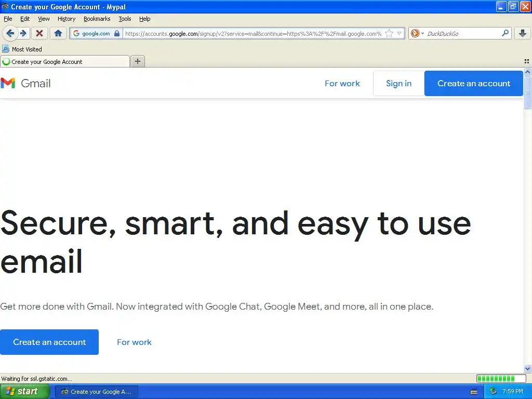Go forward with the Forward arrow button
Image resolution: width=532 pixels, height=399 pixels.
[x=23, y=33]
